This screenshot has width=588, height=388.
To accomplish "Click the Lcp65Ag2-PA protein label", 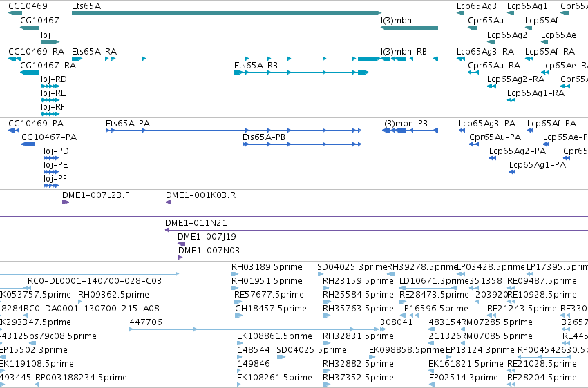I will (x=517, y=151).
